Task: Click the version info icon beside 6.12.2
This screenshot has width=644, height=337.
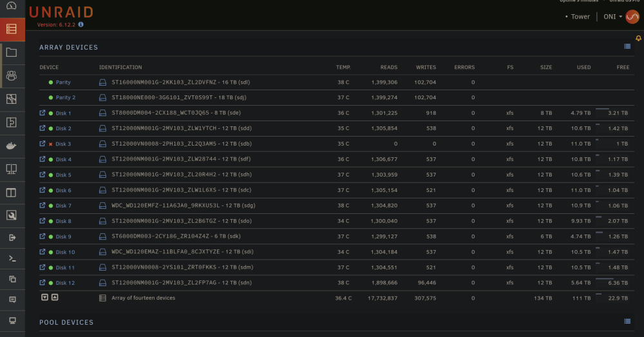Action: (81, 24)
